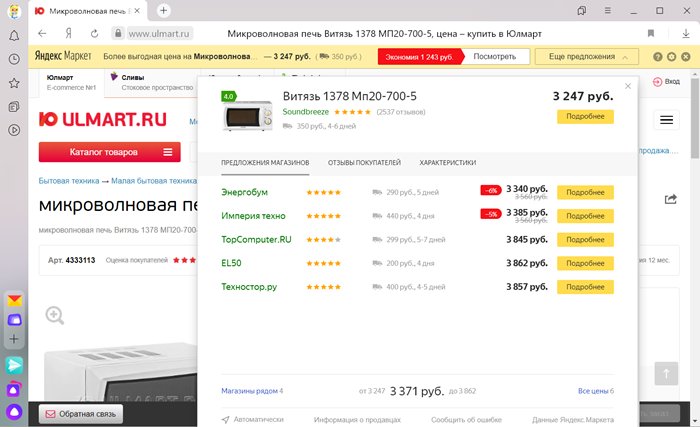Open bookmarks star in sidebar
Image resolution: width=700 pixels, height=427 pixels.
[x=14, y=83]
